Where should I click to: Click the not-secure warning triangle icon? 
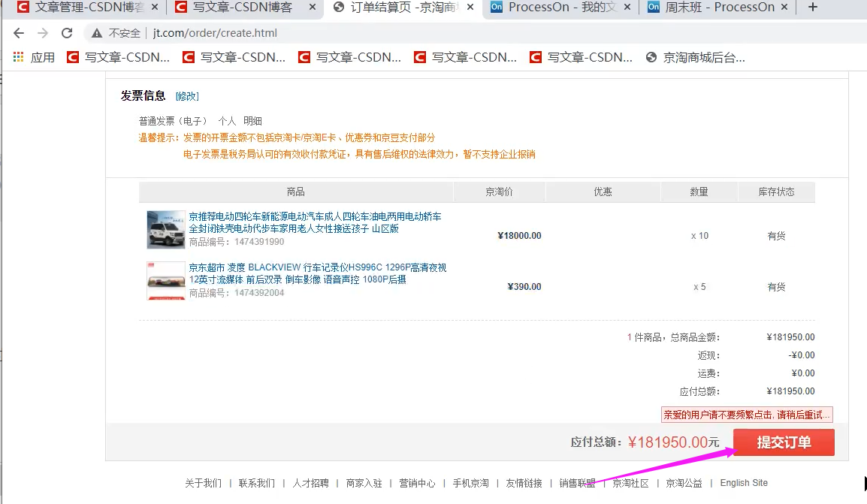(97, 33)
